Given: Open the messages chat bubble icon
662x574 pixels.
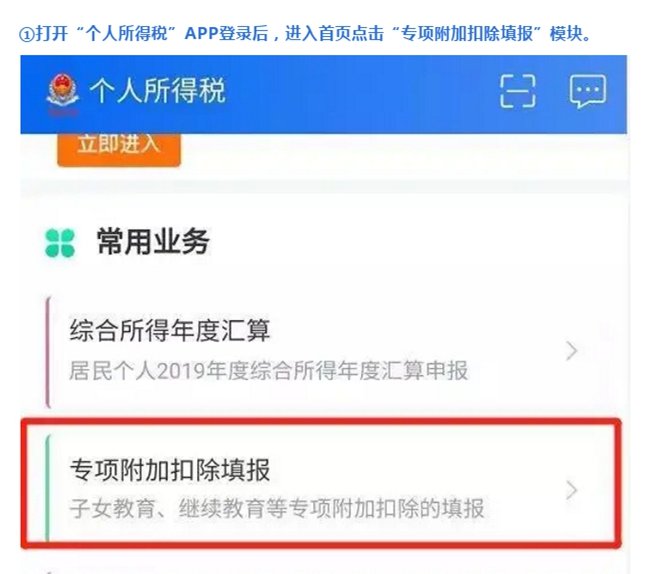Looking at the screenshot, I should [588, 91].
